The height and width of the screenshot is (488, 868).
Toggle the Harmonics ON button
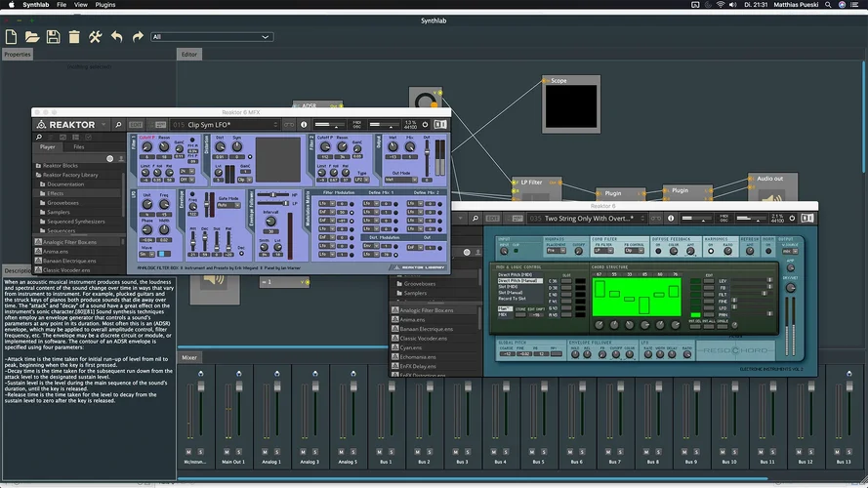(x=711, y=251)
